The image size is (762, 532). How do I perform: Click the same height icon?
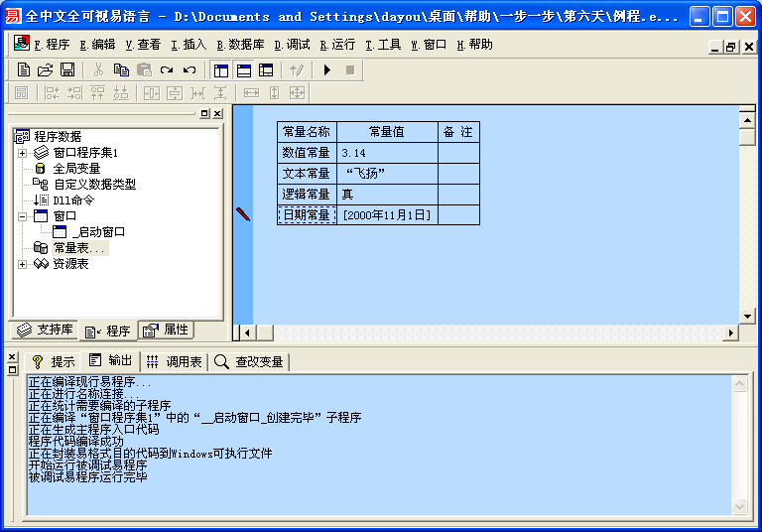pyautogui.click(x=275, y=92)
